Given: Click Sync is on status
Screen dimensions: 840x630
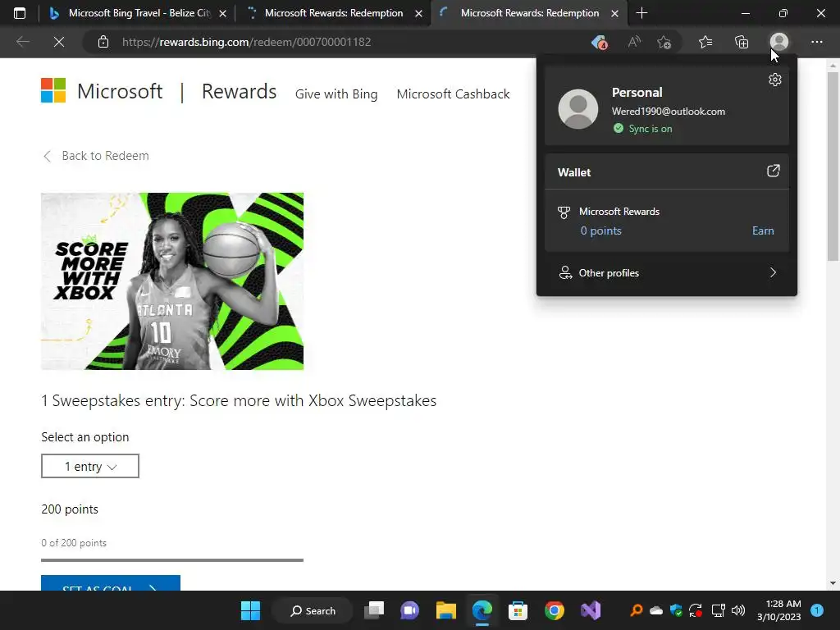Looking at the screenshot, I should pos(643,129).
